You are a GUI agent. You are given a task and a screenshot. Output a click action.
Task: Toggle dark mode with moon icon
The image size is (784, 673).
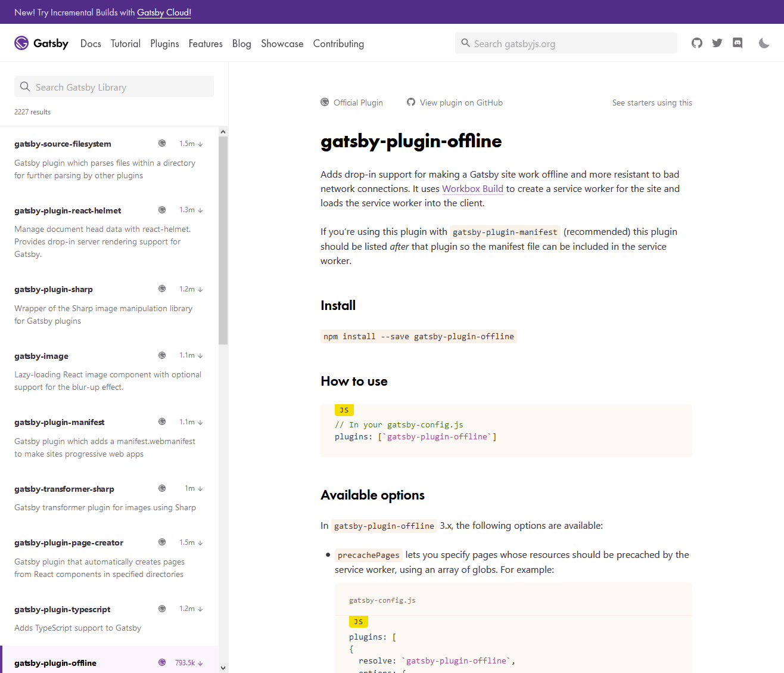tap(764, 43)
